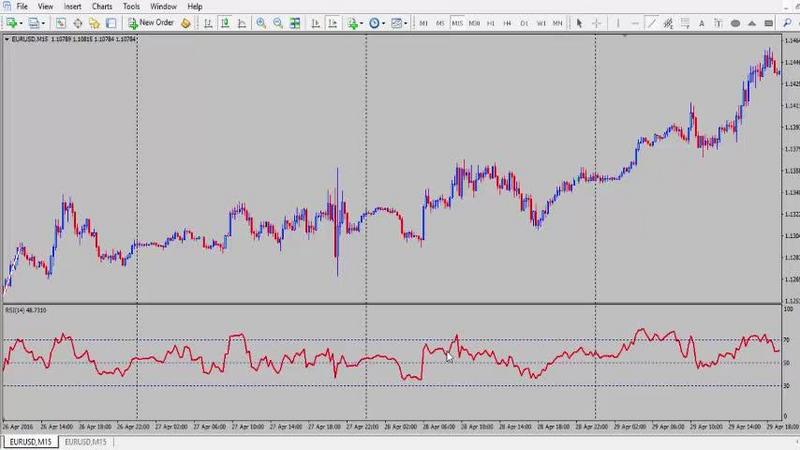This screenshot has height=450, width=800.
Task: Expand the New Chart dropdown arrow
Action: (x=21, y=23)
